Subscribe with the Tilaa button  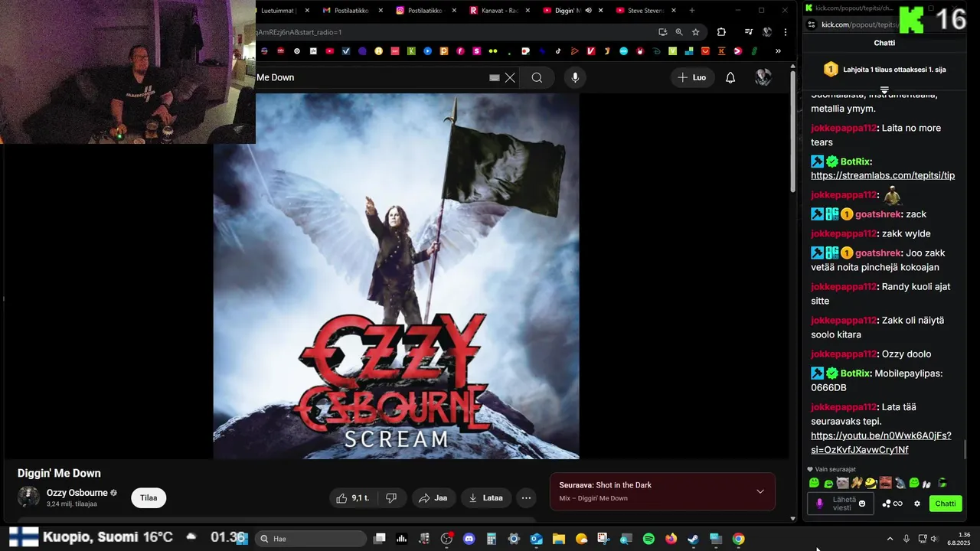(149, 497)
